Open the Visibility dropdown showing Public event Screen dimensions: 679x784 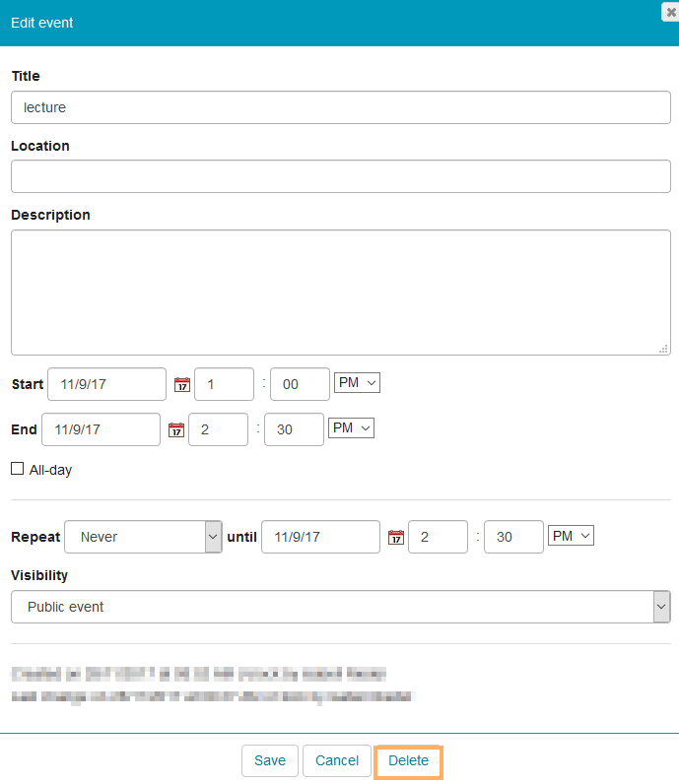(x=340, y=607)
